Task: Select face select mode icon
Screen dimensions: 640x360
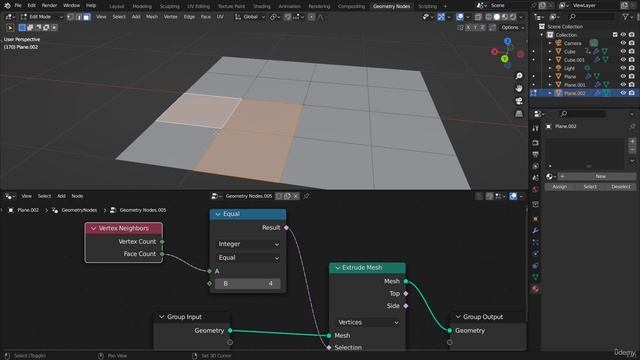Action: click(87, 17)
